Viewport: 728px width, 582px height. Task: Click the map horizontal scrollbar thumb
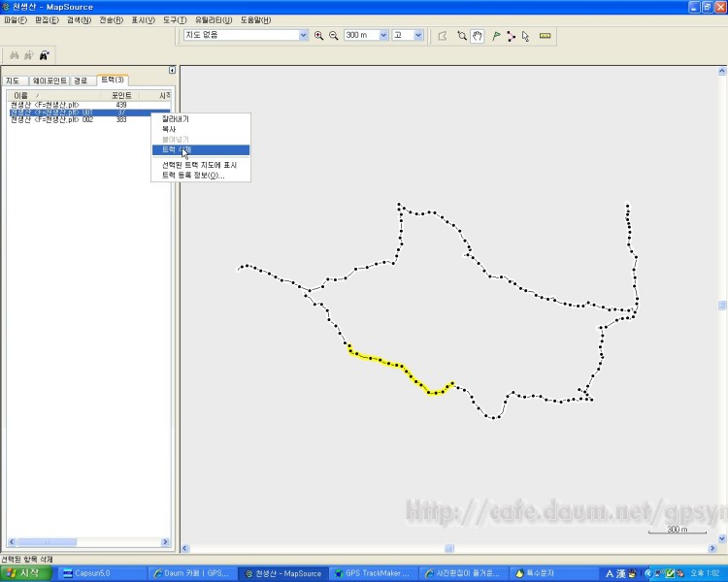(x=449, y=549)
